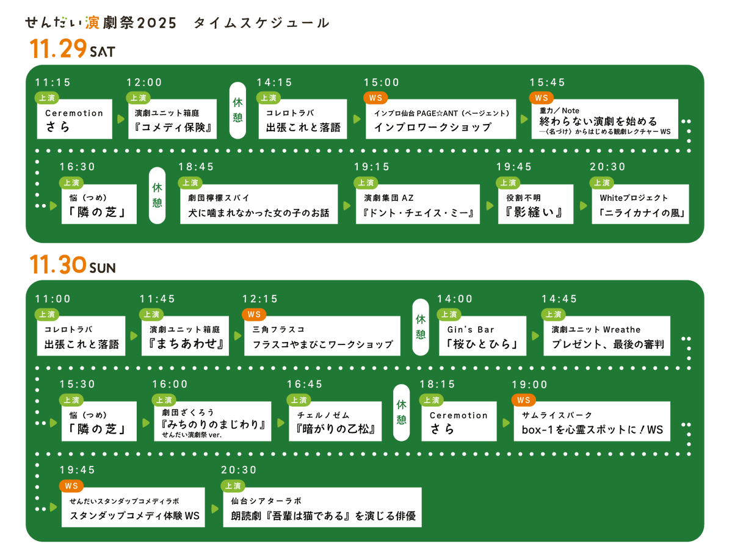The height and width of the screenshot is (560, 732).
Task: Click the せんだい演劇祭2025 タイムスケジュール title
Action: 178,23
